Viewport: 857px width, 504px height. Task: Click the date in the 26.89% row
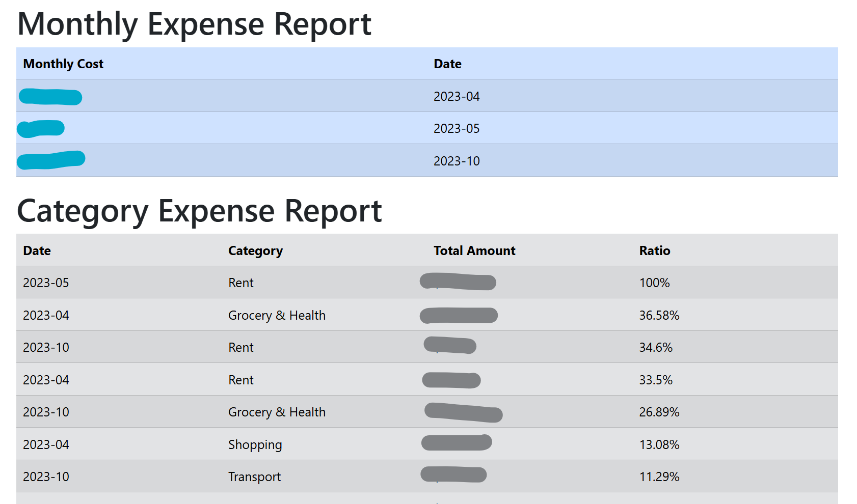pyautogui.click(x=46, y=412)
